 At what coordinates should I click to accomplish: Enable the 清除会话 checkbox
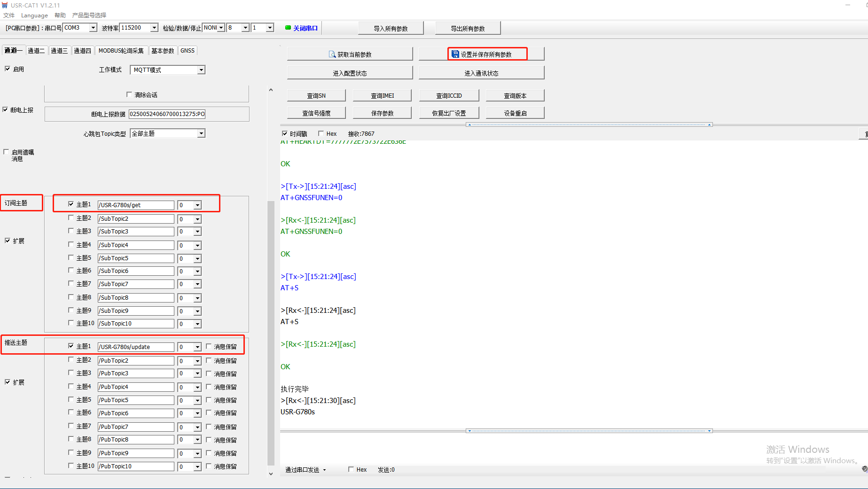(129, 95)
